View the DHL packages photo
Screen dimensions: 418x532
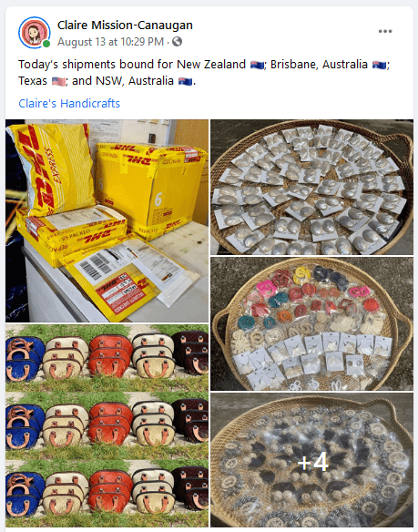tap(107, 220)
